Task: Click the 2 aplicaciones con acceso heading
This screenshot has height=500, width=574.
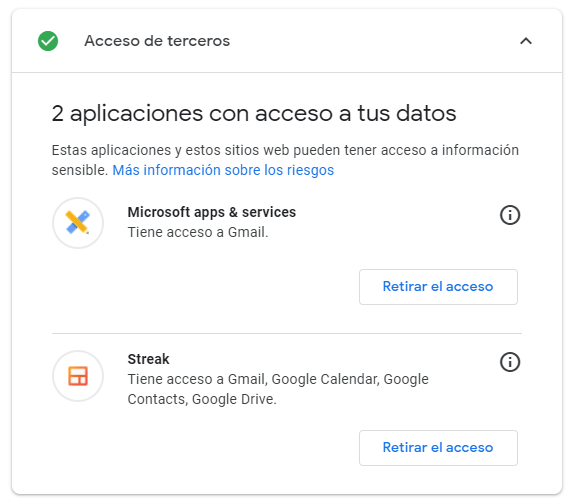Action: (x=254, y=113)
